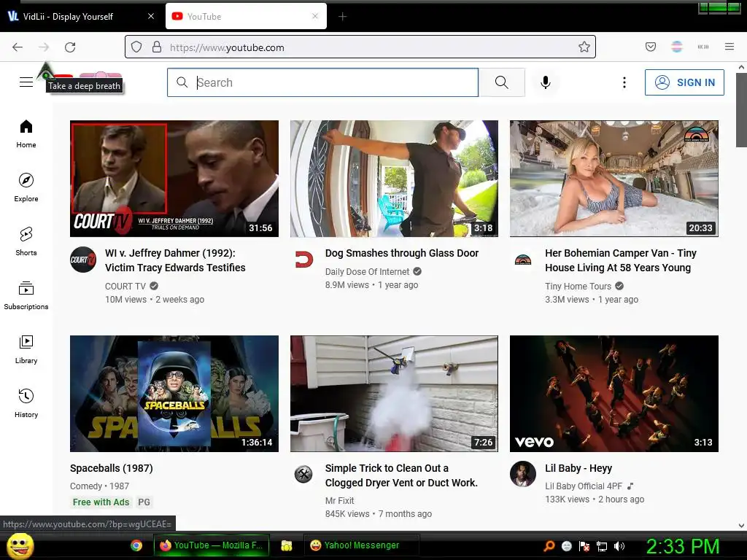Click title WI v. Jeffrey Dahmer (1992)
This screenshot has height=560, width=747.
click(x=175, y=260)
